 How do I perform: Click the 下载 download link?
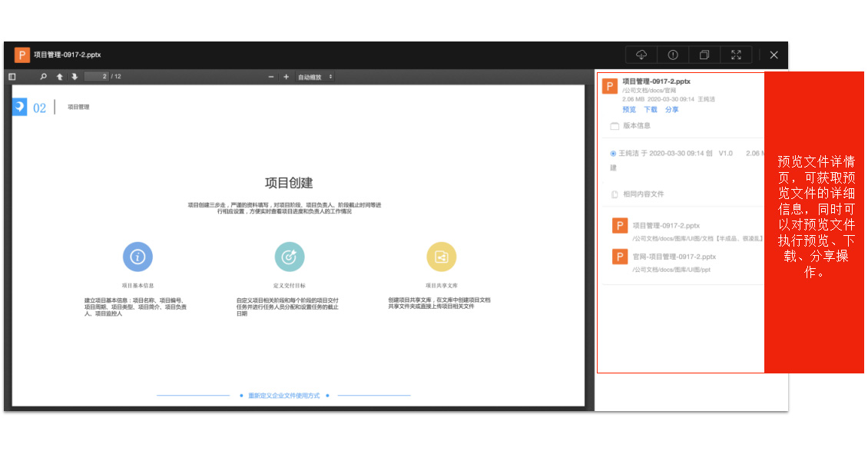coord(651,110)
